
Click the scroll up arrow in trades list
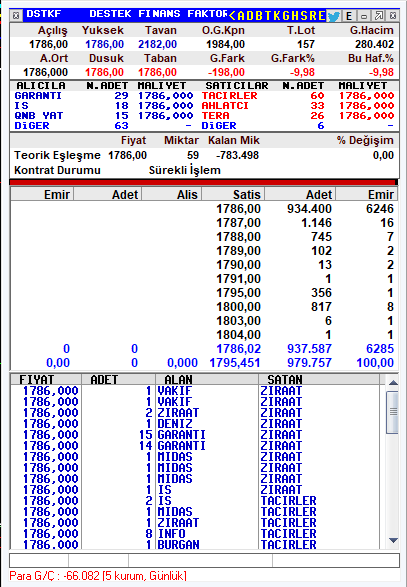[393, 382]
